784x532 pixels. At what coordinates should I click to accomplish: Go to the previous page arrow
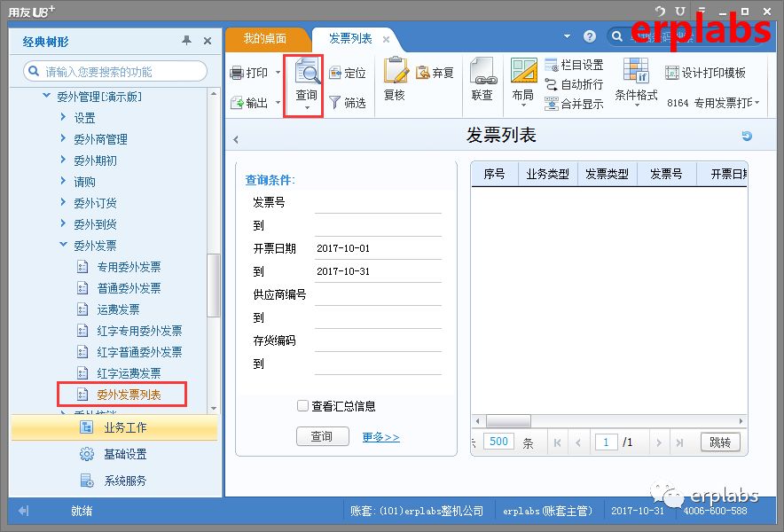pyautogui.click(x=578, y=442)
